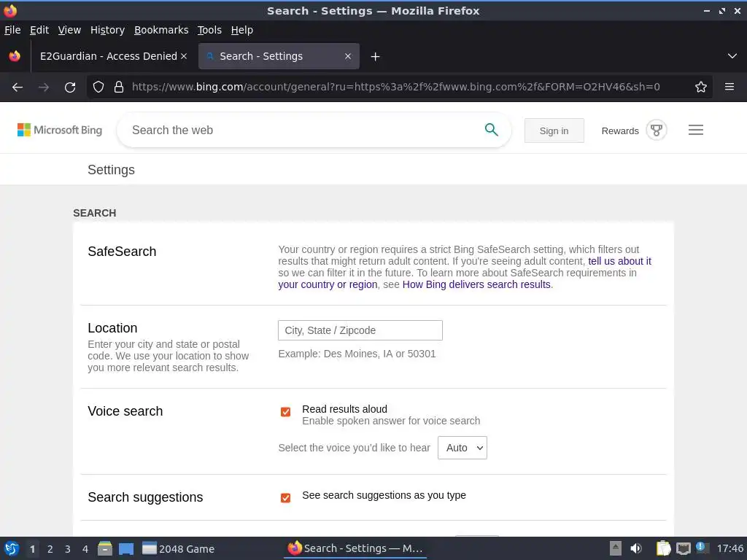Close the E2Guardian - Access Denied tab
This screenshot has height=560, width=747.
[184, 56]
